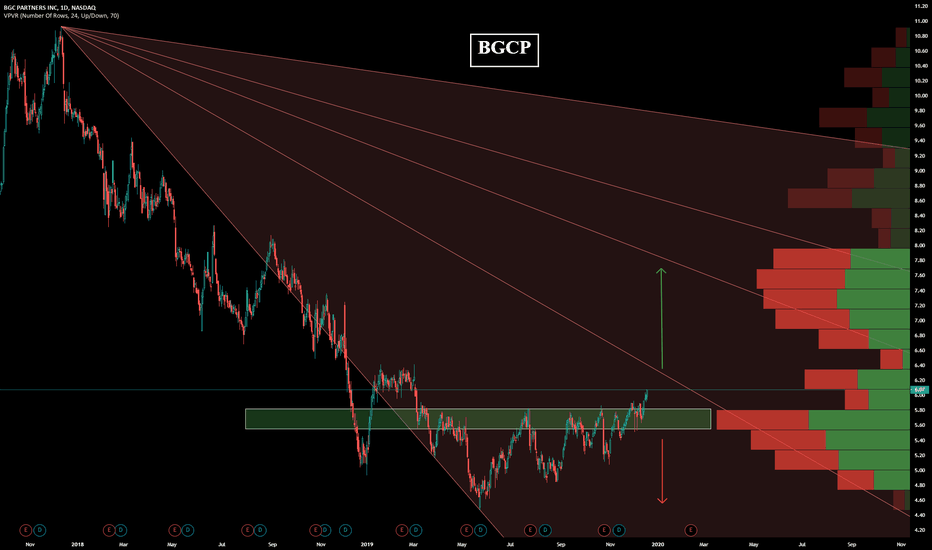Click the 9.00 price axis label
The height and width of the screenshot is (550, 932).
pyautogui.click(x=921, y=171)
